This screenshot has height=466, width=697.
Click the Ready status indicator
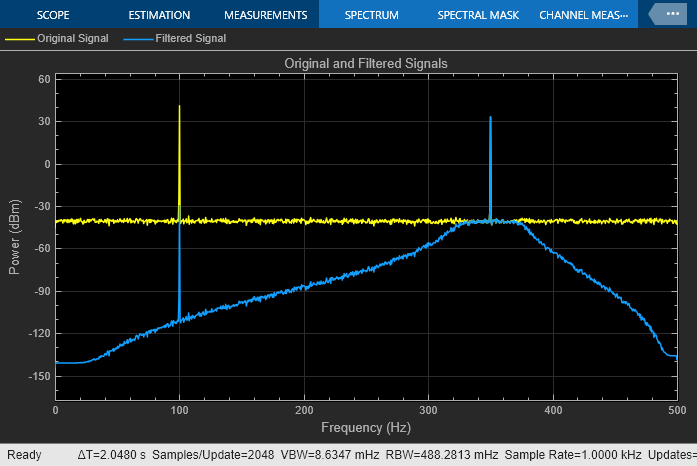pos(24,455)
